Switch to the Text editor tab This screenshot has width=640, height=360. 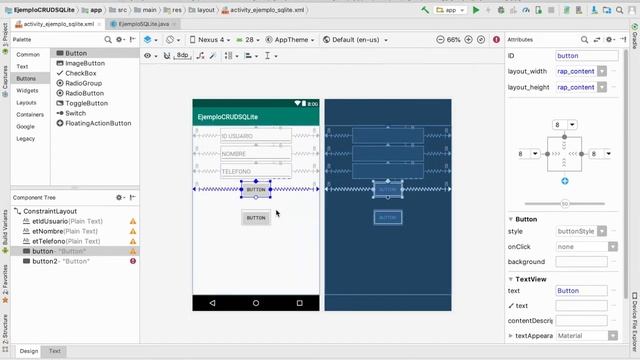point(55,351)
